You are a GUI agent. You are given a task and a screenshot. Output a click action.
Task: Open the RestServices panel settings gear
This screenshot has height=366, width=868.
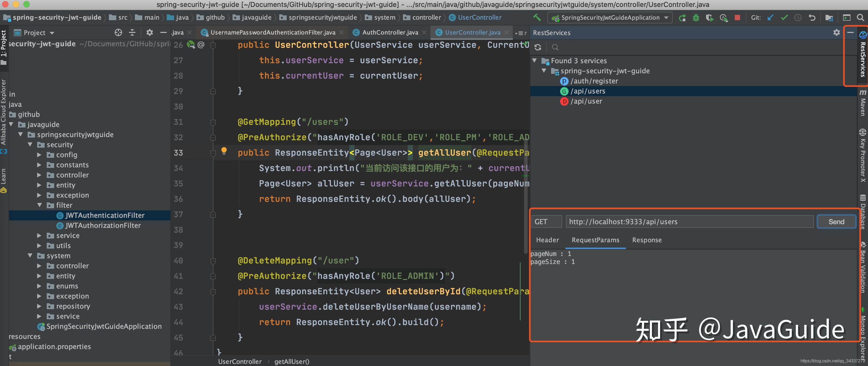[836, 32]
